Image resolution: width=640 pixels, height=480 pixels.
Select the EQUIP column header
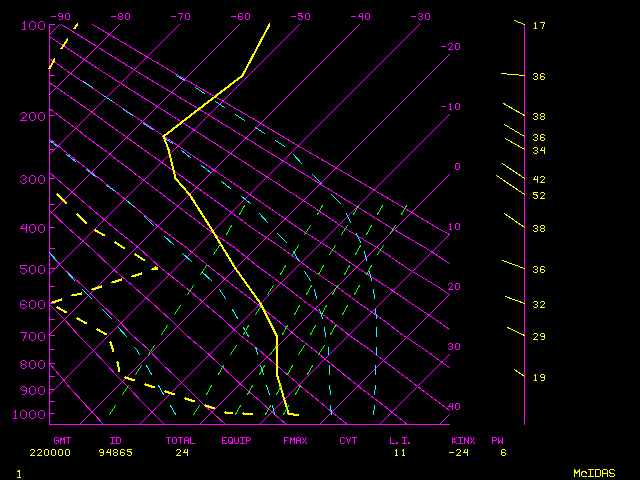point(236,440)
